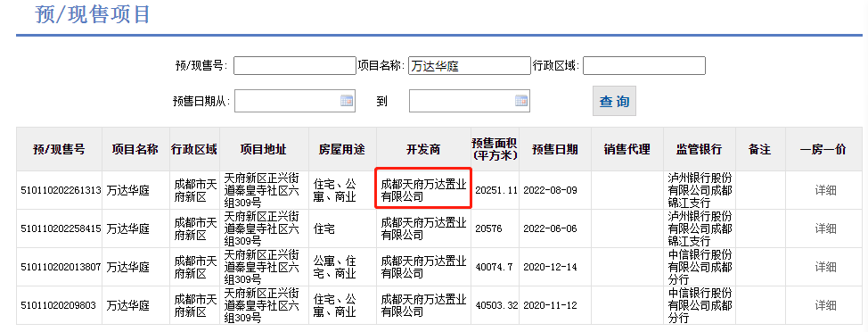Click presale area value 20576
The image size is (868, 332).
click(488, 228)
